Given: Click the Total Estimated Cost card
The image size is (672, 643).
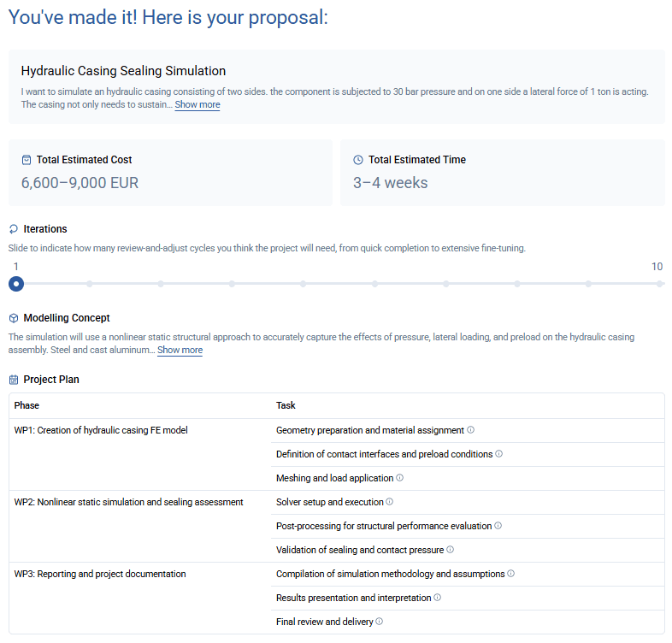Looking at the screenshot, I should (x=170, y=173).
